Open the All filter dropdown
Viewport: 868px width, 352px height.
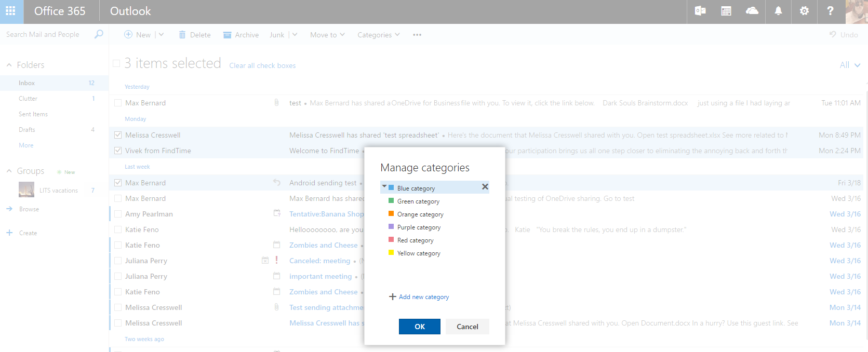(x=850, y=65)
